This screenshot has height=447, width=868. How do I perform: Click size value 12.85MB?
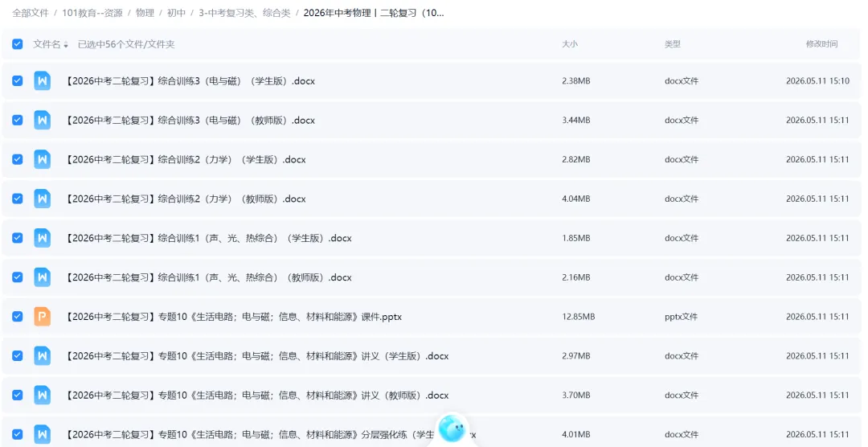(x=579, y=317)
